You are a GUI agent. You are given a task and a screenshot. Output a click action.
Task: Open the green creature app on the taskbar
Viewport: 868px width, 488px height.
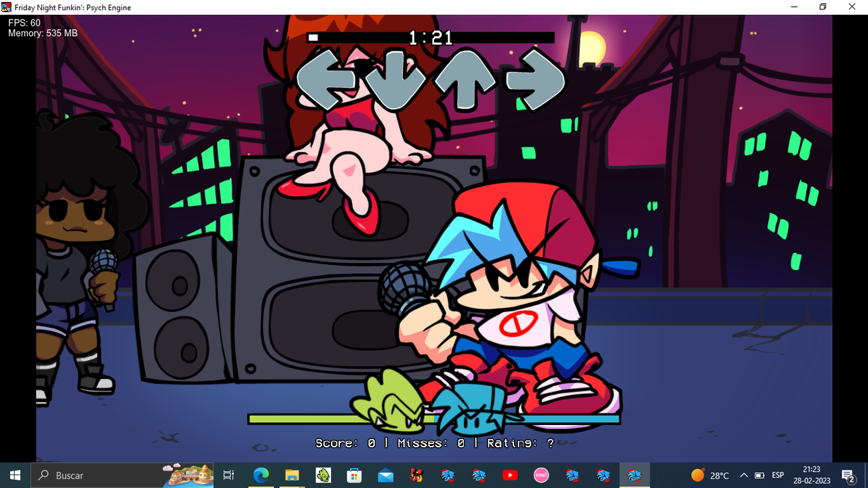click(323, 475)
